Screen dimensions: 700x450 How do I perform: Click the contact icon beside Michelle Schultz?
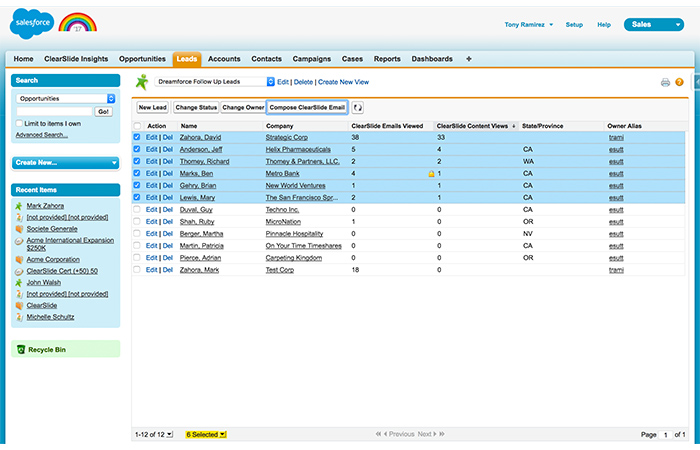tap(19, 317)
